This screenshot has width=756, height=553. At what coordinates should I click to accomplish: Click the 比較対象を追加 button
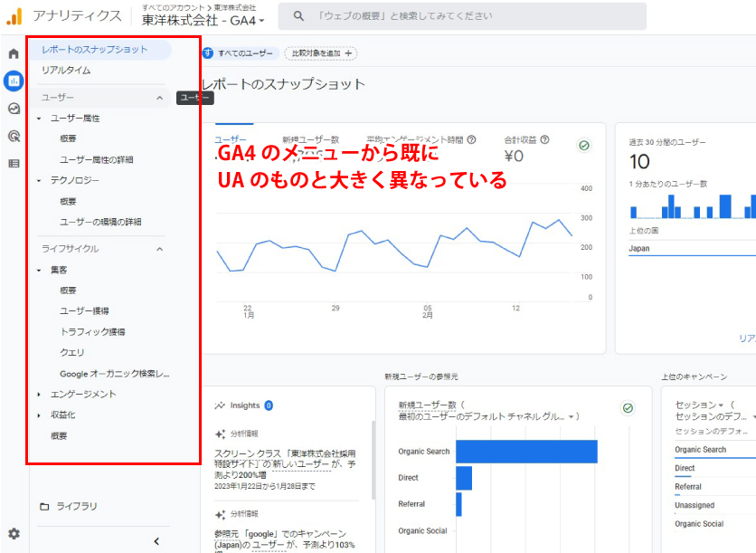pyautogui.click(x=321, y=53)
